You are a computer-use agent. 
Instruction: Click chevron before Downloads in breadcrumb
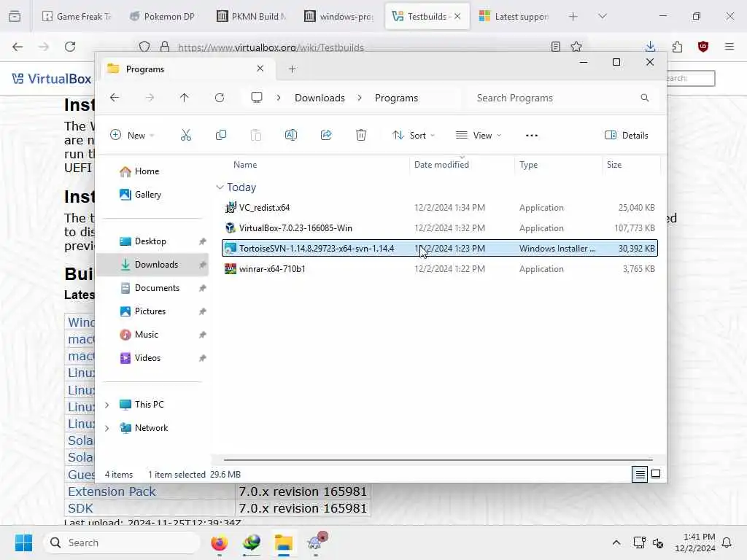click(x=279, y=98)
